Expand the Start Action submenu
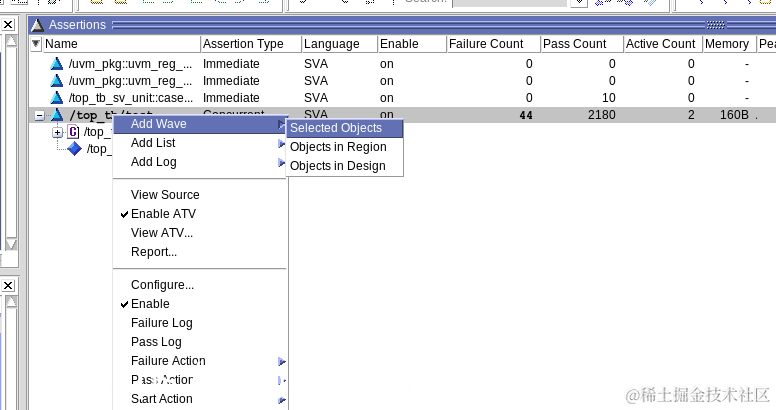Image resolution: width=776 pixels, height=410 pixels. [x=200, y=399]
